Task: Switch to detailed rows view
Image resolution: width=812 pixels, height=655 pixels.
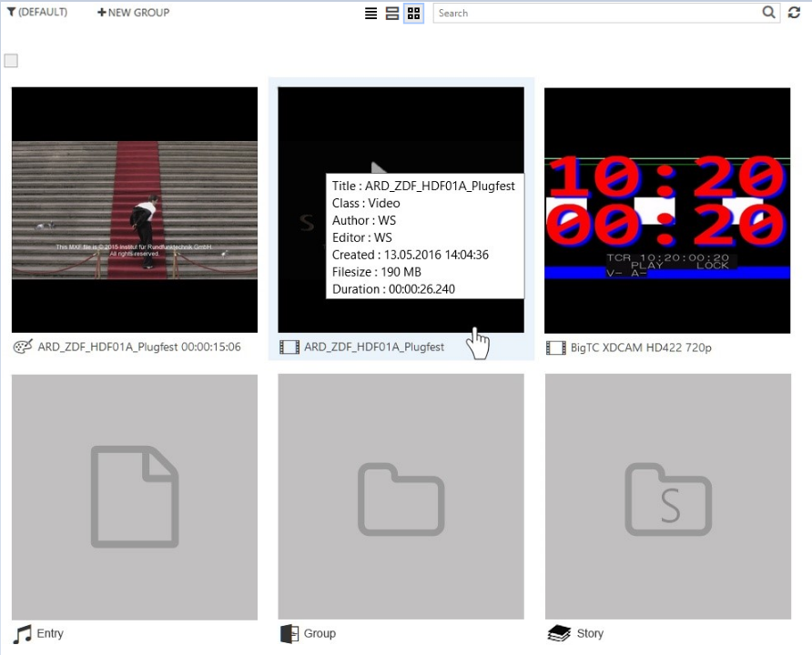Action: (x=392, y=14)
